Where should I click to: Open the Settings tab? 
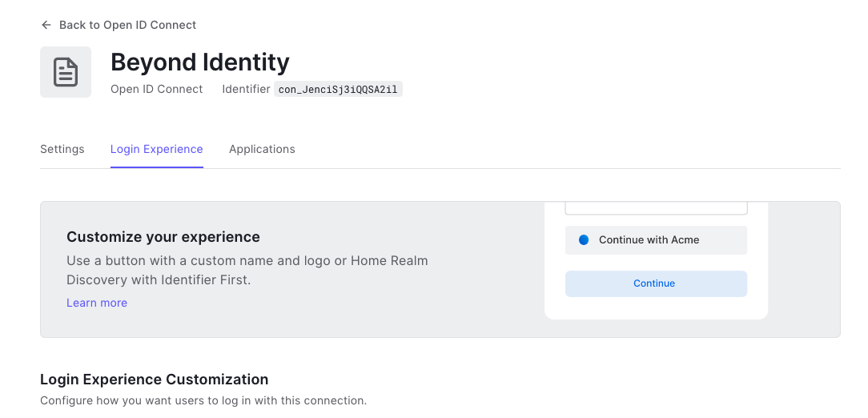pyautogui.click(x=62, y=149)
